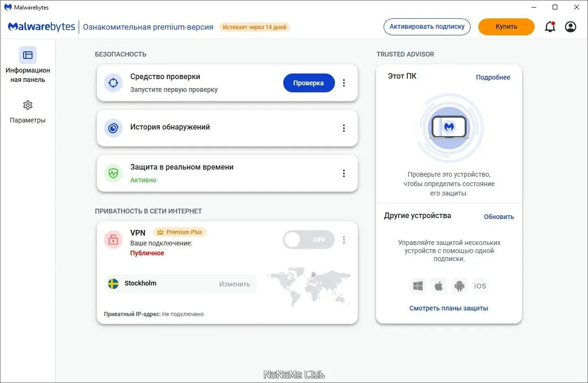Open the История обнаружений card

(227, 128)
